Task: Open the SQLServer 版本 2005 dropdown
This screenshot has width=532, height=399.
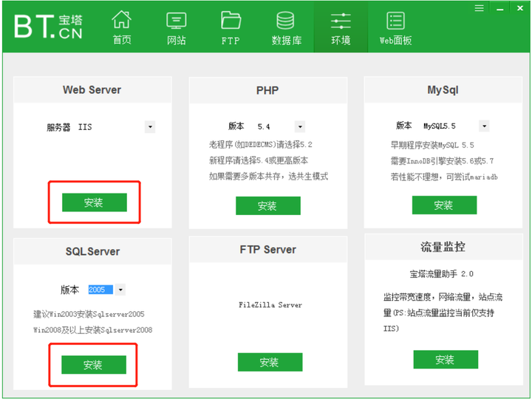Action: click(120, 290)
